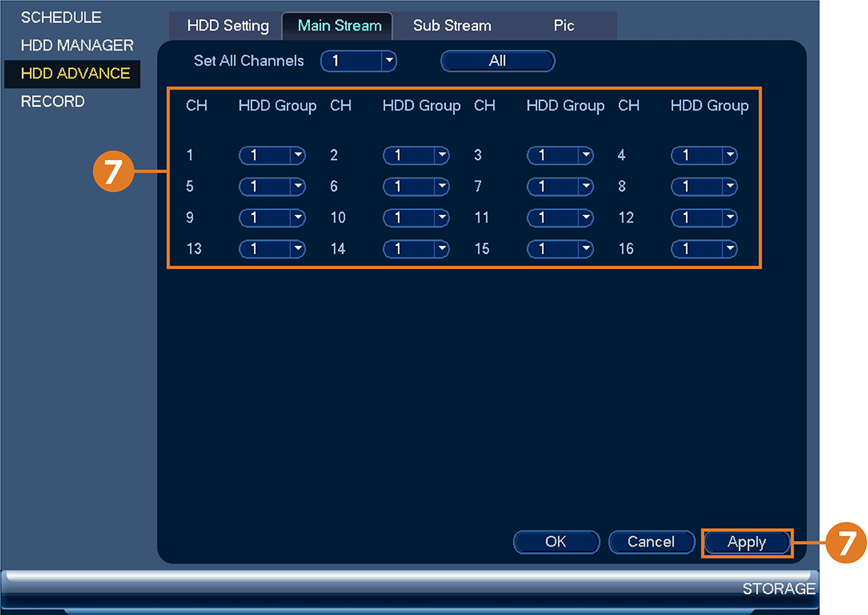Expand HDD Group dropdown for channel 16
Viewport: 868px width, 615px height.
(x=704, y=250)
